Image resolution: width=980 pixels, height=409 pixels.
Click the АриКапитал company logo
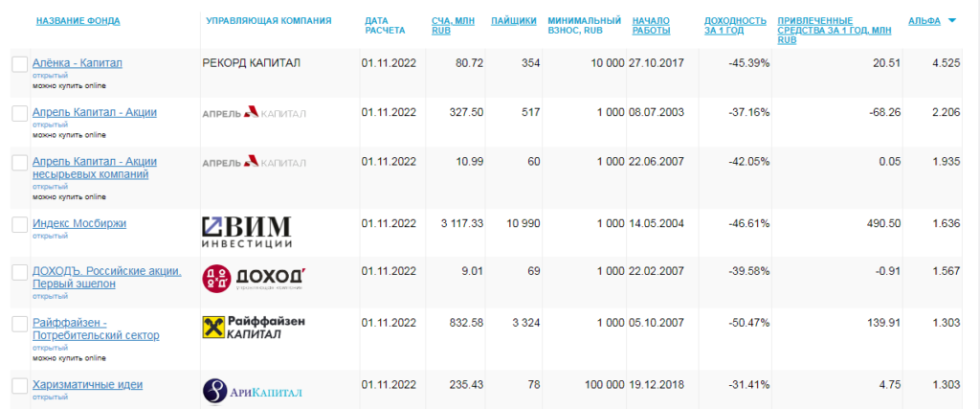(x=253, y=392)
